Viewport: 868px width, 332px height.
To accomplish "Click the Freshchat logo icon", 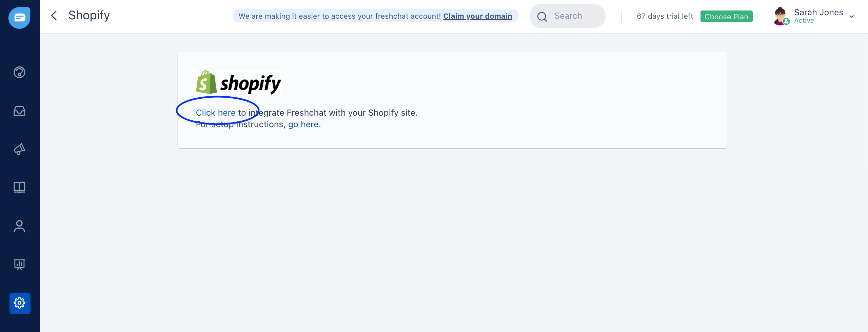I will pyautogui.click(x=19, y=18).
